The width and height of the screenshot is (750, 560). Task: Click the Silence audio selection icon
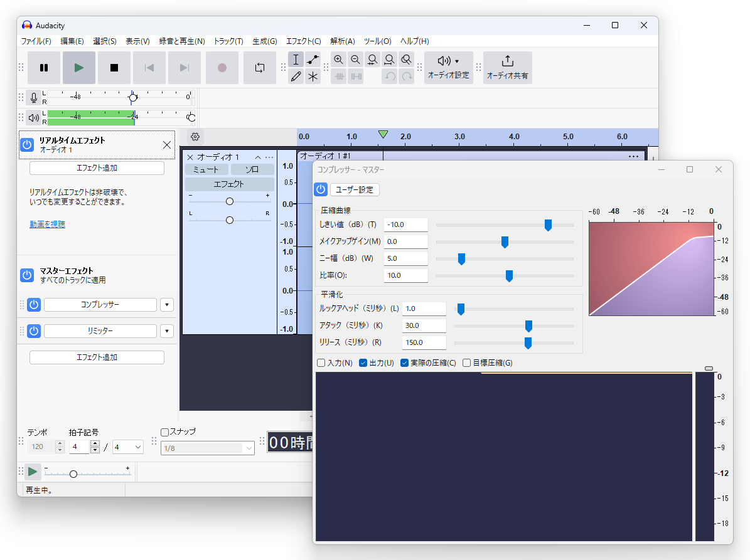pos(355,77)
